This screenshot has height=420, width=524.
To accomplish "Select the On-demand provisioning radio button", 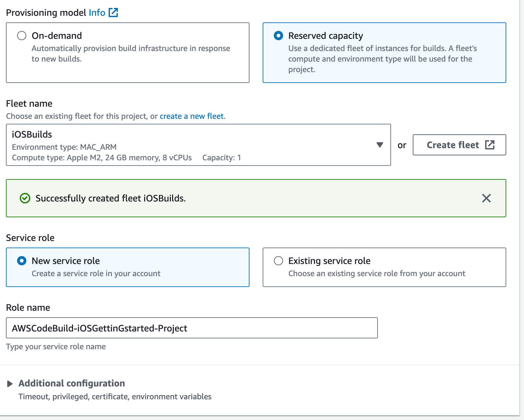I will pyautogui.click(x=22, y=36).
